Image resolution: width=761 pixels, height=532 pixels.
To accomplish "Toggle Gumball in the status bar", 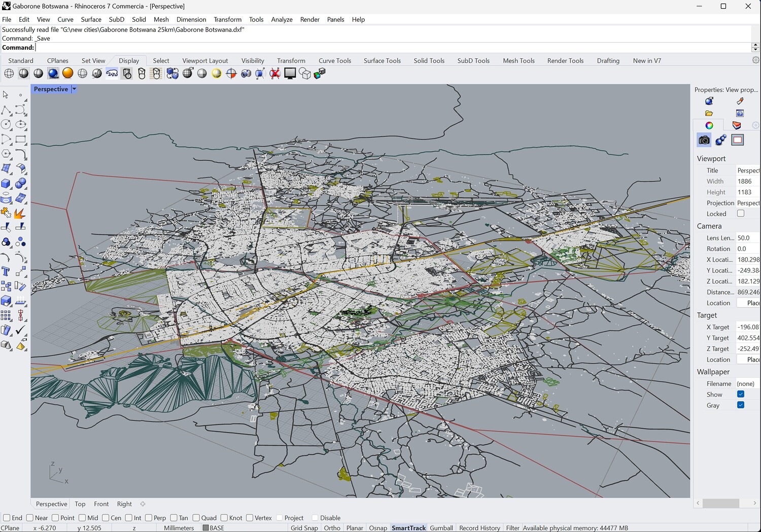I will point(441,528).
